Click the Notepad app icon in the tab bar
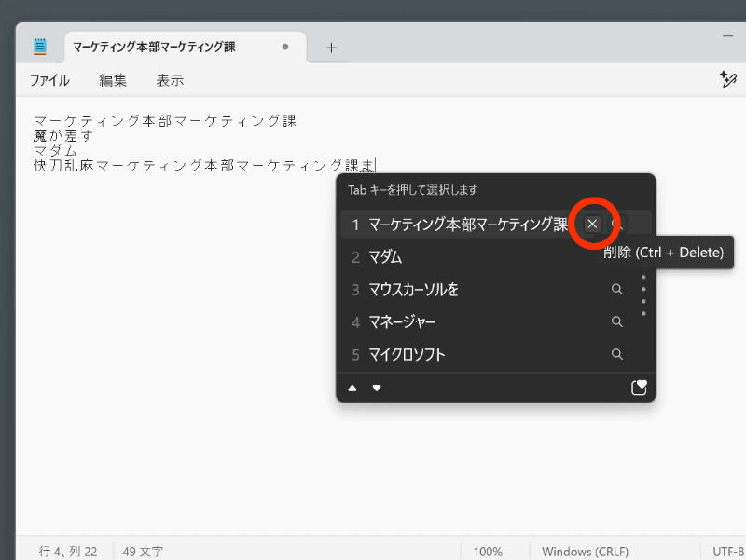This screenshot has height=560, width=746. click(37, 45)
